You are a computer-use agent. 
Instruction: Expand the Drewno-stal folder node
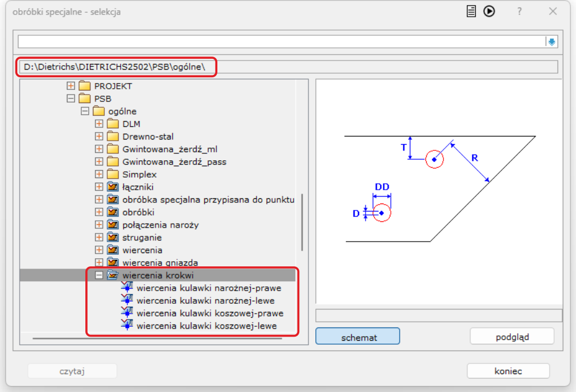tap(99, 136)
